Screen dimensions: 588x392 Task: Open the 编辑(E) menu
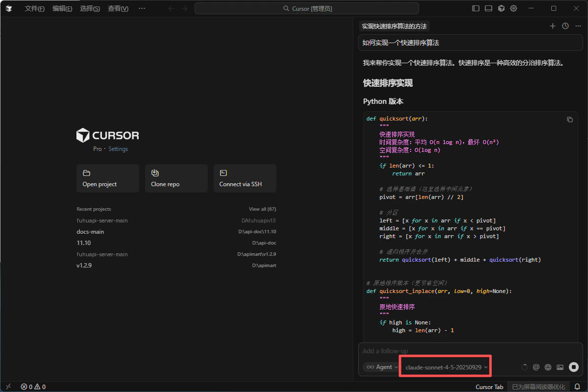62,8
